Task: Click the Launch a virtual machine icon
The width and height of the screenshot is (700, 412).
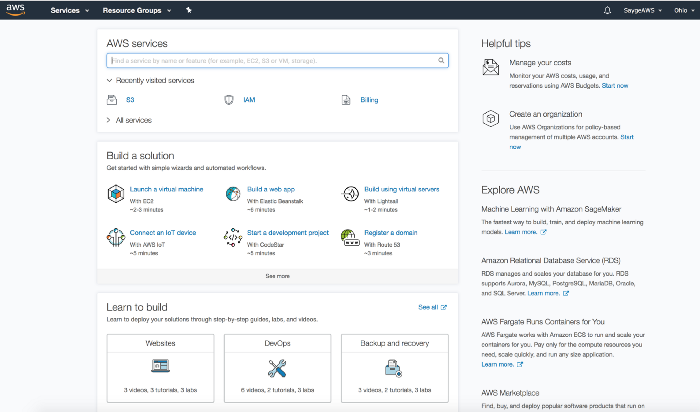Action: 114,192
